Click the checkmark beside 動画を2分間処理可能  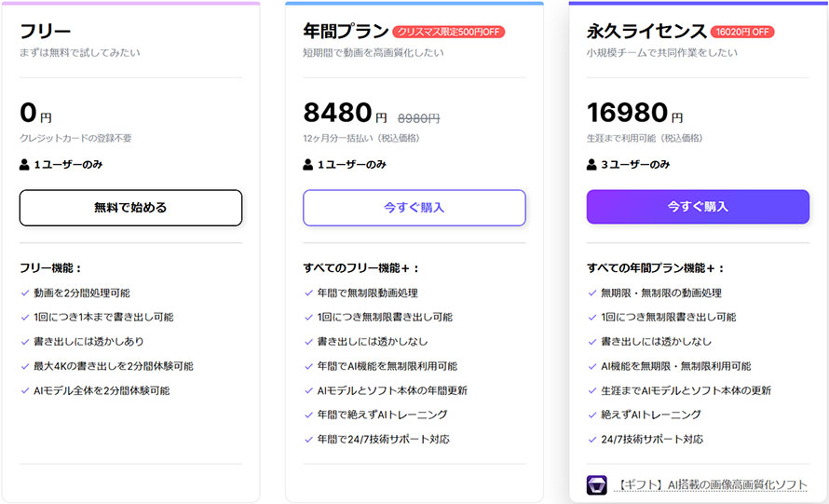point(25,293)
